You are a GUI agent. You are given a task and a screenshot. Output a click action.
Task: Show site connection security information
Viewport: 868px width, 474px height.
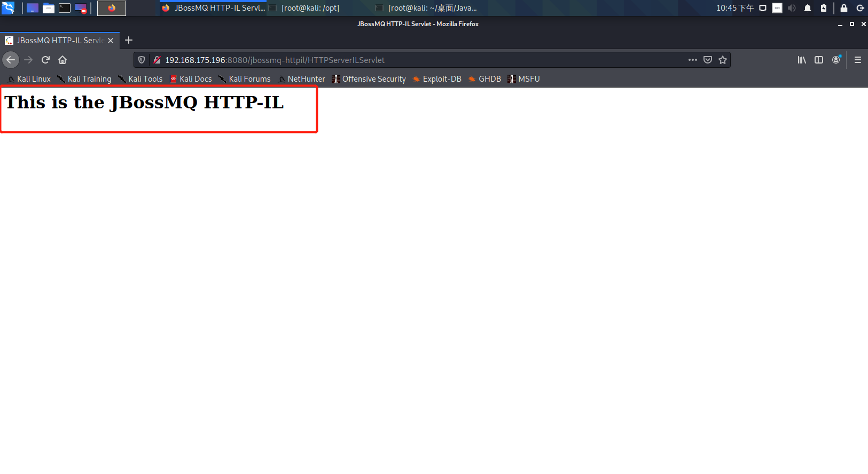(157, 60)
